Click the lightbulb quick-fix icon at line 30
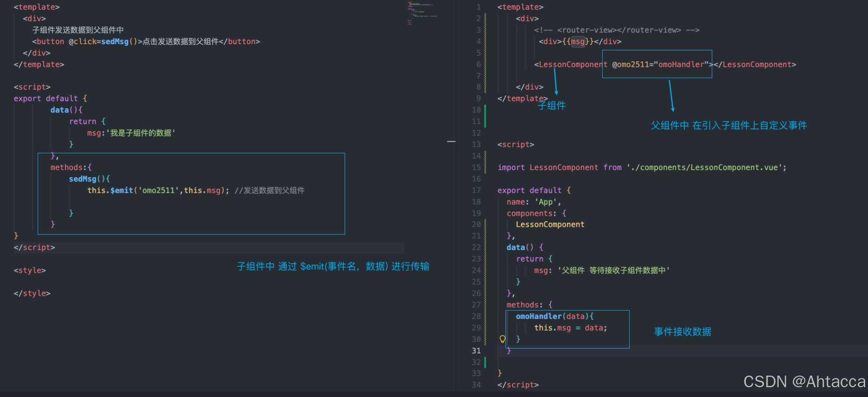Image resolution: width=868 pixels, height=397 pixels. [502, 339]
